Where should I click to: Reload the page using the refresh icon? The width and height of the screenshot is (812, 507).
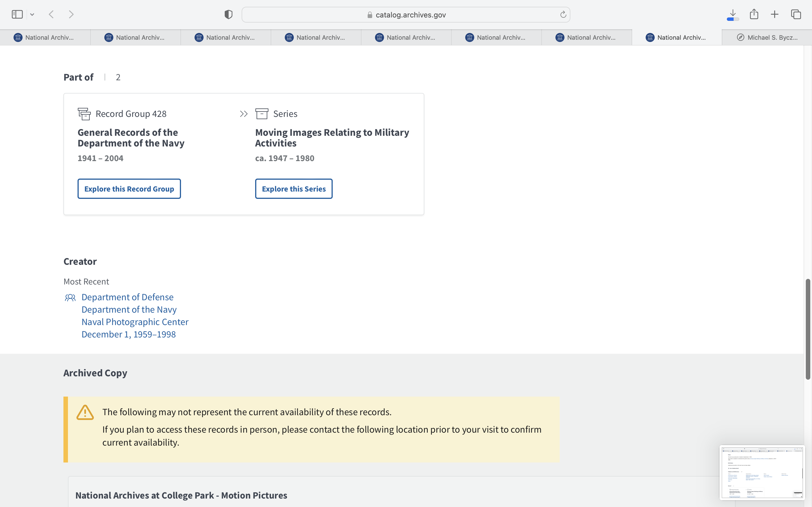[x=563, y=14]
